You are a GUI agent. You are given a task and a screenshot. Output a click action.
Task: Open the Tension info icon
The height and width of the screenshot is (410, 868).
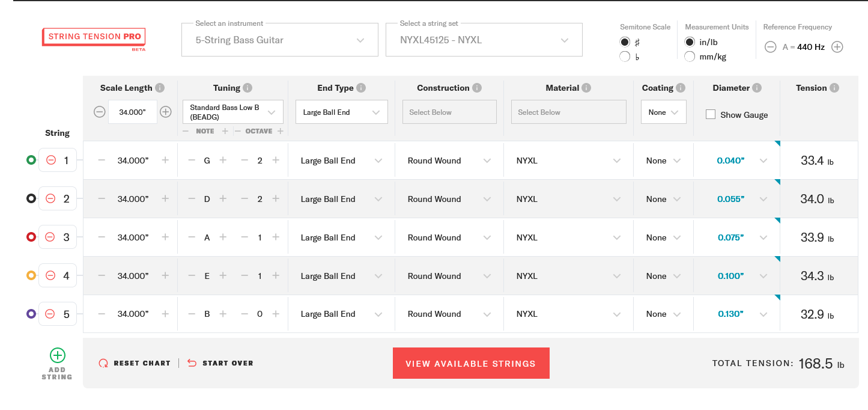coord(834,88)
